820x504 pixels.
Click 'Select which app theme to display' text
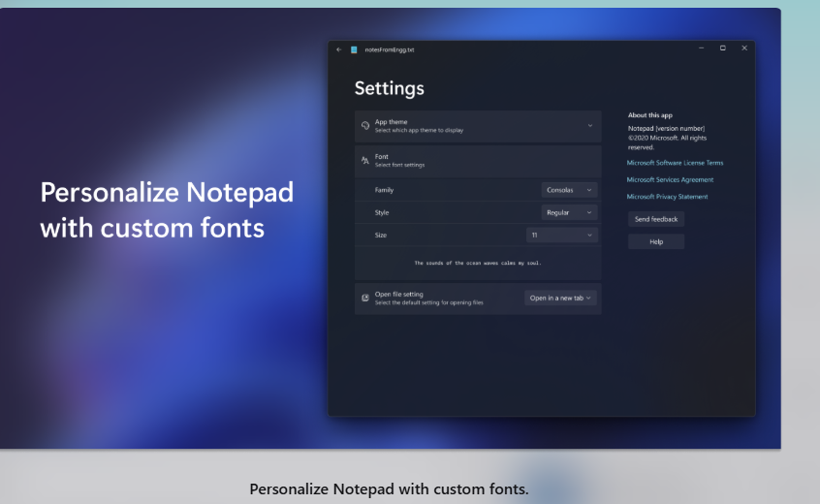pos(419,130)
